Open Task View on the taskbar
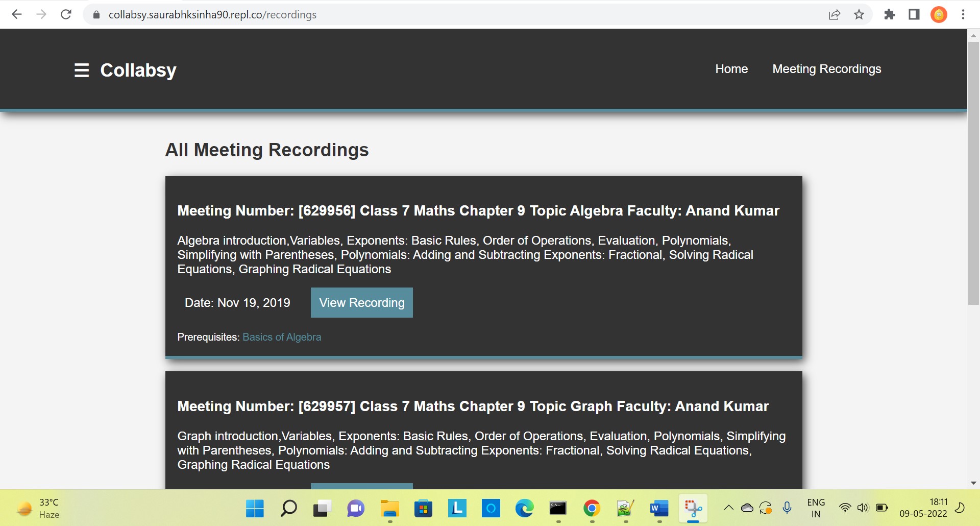The image size is (980, 526). click(x=322, y=509)
